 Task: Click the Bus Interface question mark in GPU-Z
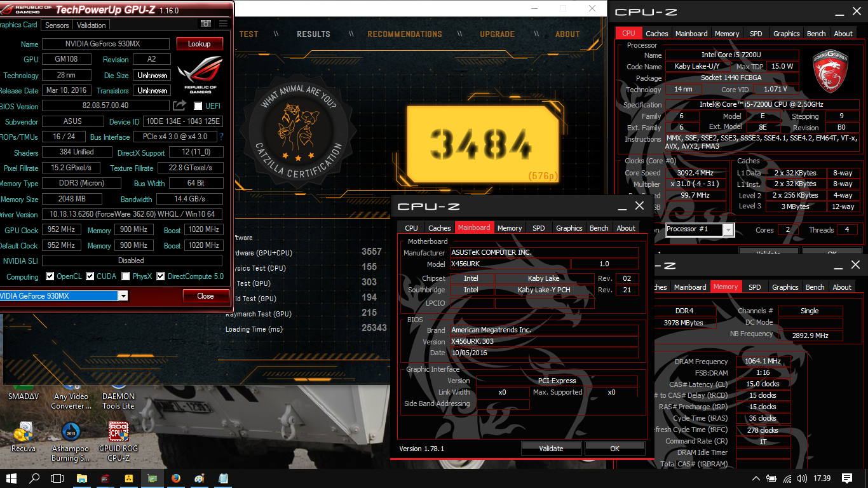click(x=221, y=137)
